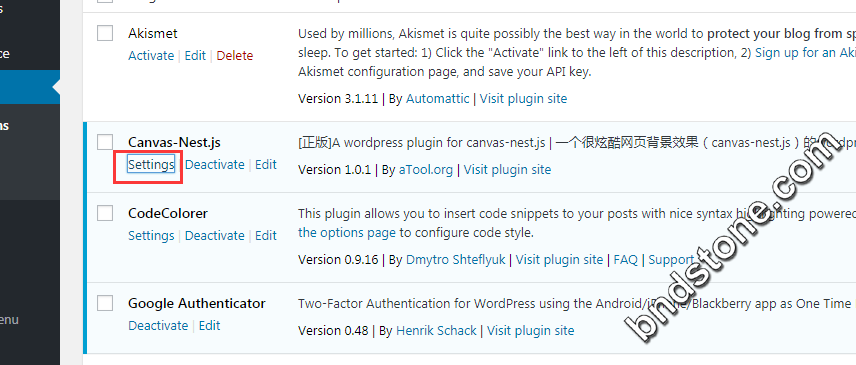This screenshot has height=365, width=856.
Task: Select the CodeColorer plugin checkbox
Action: pos(105,213)
